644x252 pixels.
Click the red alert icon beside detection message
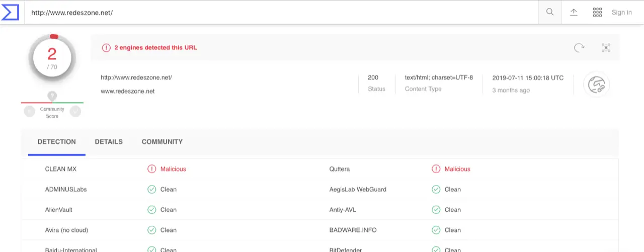click(106, 48)
